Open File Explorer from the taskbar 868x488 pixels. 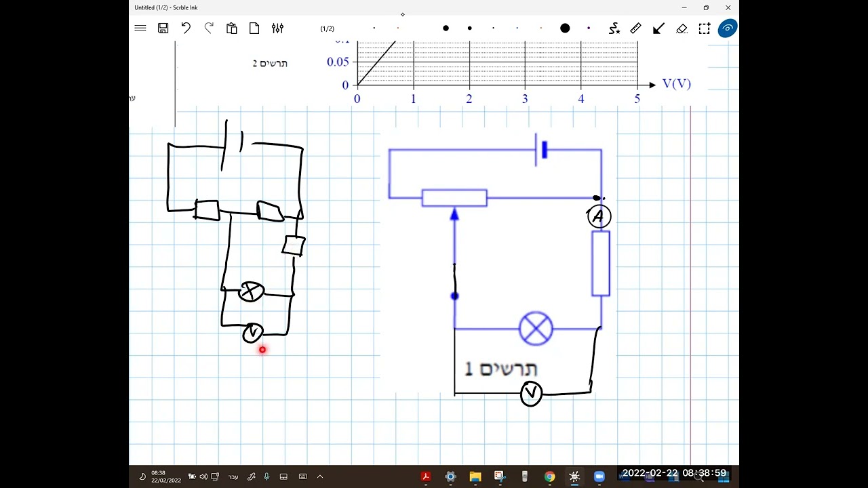(x=475, y=476)
